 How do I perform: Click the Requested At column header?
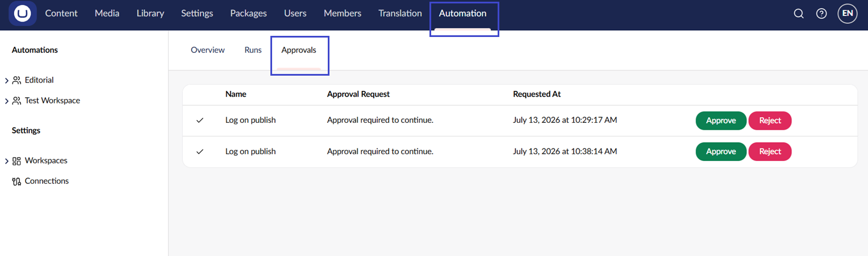coord(537,94)
